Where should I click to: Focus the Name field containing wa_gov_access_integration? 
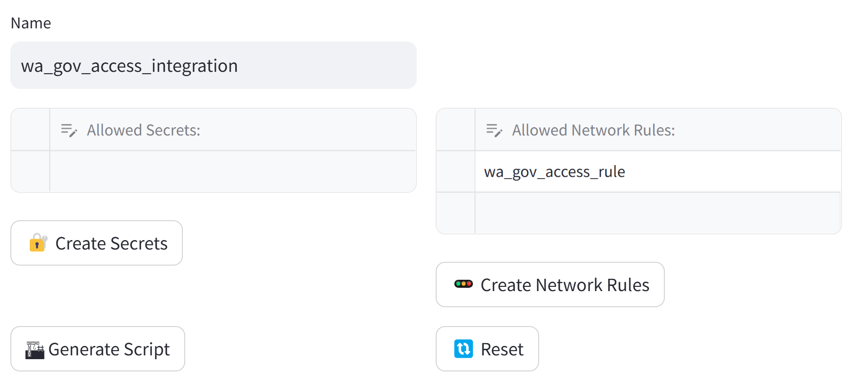pyautogui.click(x=213, y=65)
